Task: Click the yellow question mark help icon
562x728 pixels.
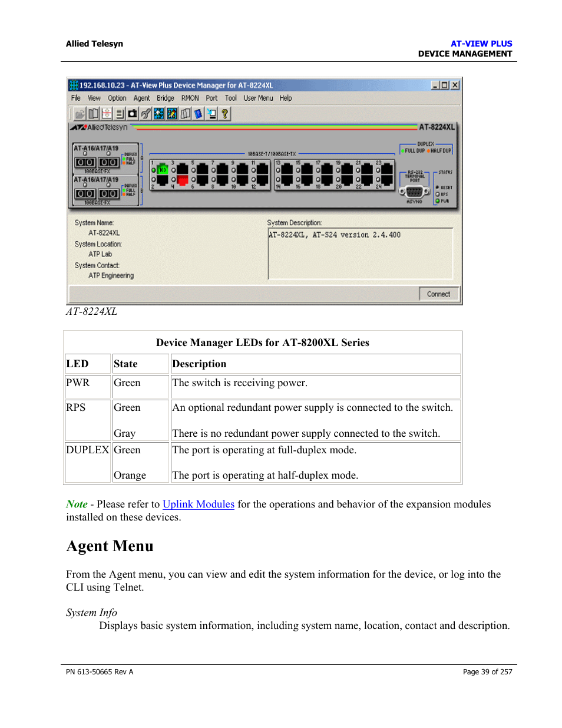Action: (224, 114)
